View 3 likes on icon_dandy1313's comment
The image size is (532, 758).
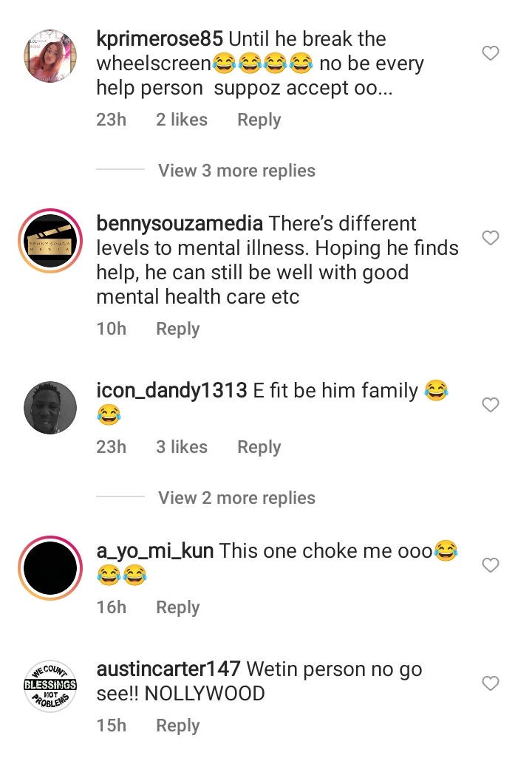coord(182,447)
